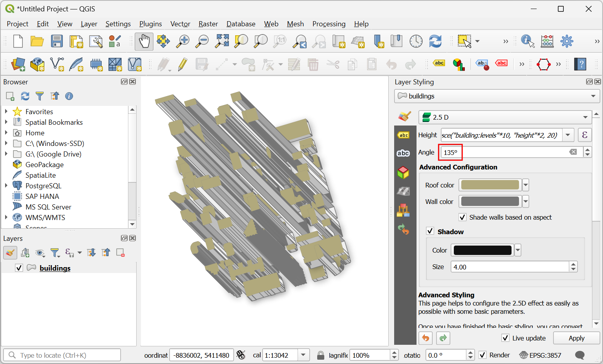Open the buildings layer selector dropdown

point(497,96)
